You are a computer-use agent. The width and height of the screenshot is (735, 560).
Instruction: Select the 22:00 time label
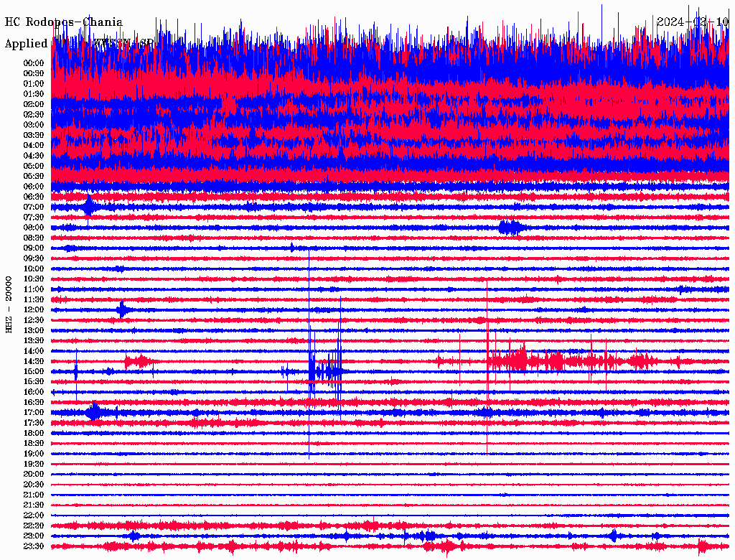coord(34,515)
